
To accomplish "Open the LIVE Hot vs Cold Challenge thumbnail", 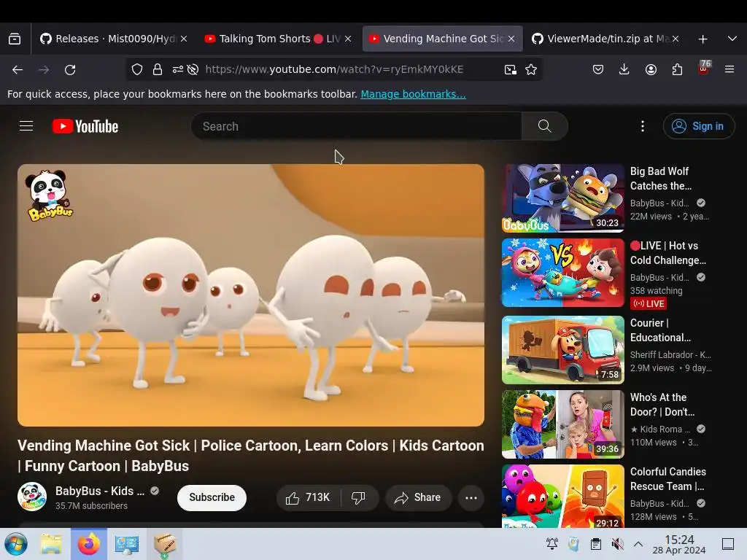I will point(563,273).
